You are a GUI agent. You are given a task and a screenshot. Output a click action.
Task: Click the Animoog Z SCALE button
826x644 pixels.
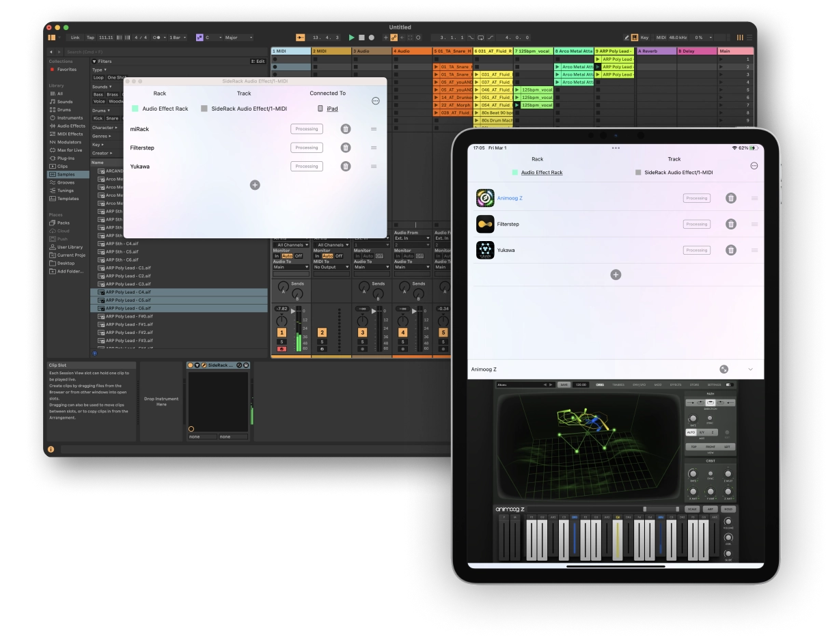point(692,509)
